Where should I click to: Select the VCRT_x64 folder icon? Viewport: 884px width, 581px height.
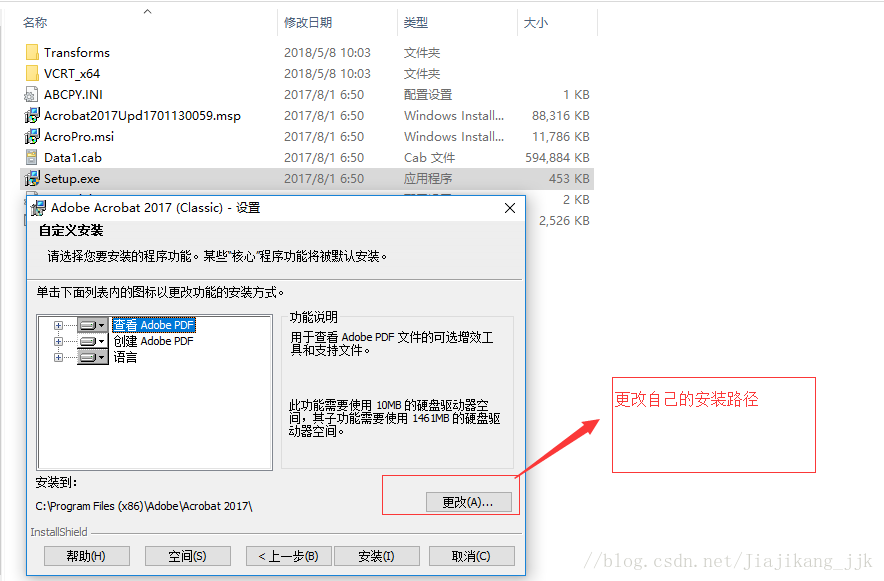(x=32, y=73)
